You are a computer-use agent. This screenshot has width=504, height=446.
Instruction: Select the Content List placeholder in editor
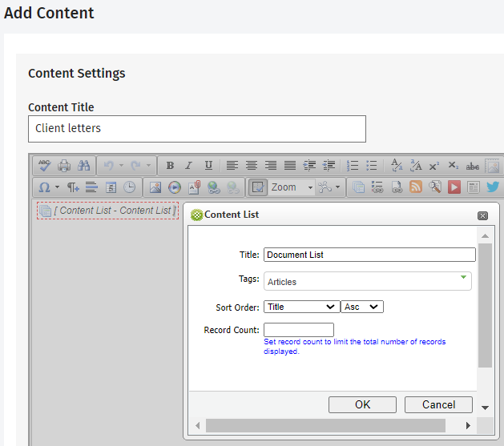(x=107, y=211)
